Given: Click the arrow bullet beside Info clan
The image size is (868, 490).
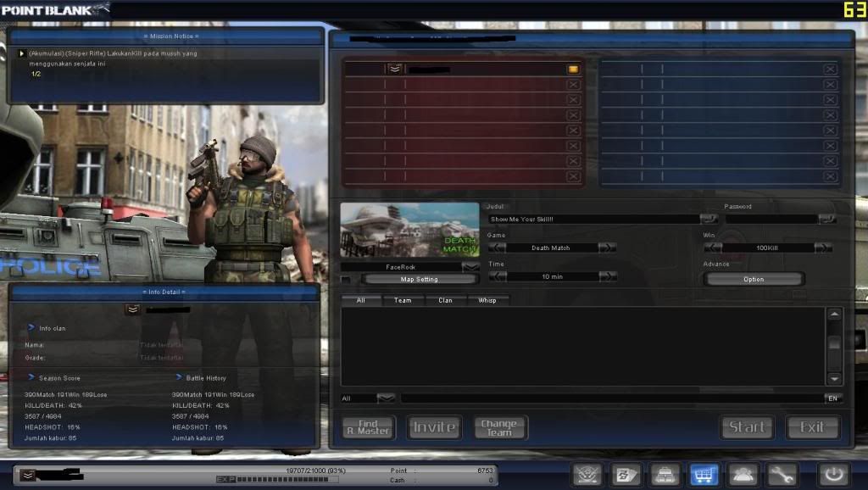Looking at the screenshot, I should [31, 328].
